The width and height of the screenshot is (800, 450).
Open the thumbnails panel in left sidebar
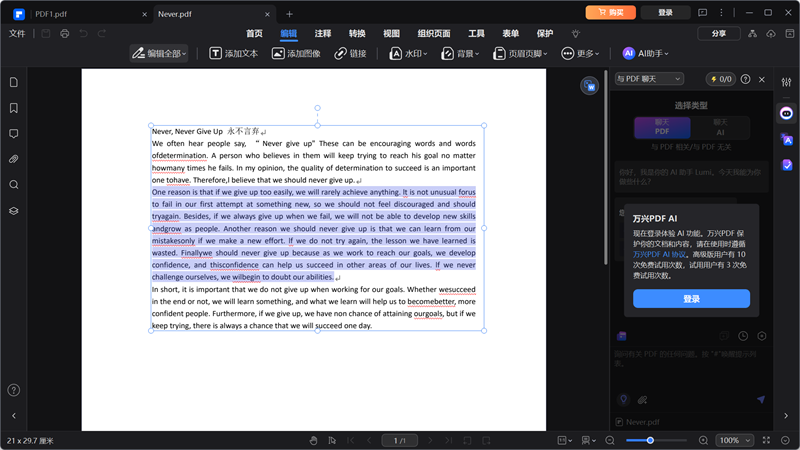[14, 82]
